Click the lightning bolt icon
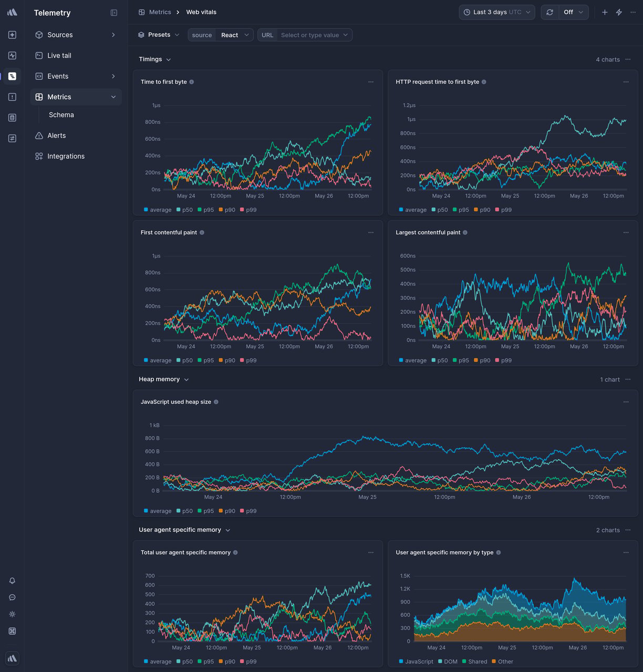The width and height of the screenshot is (643, 672). [619, 12]
